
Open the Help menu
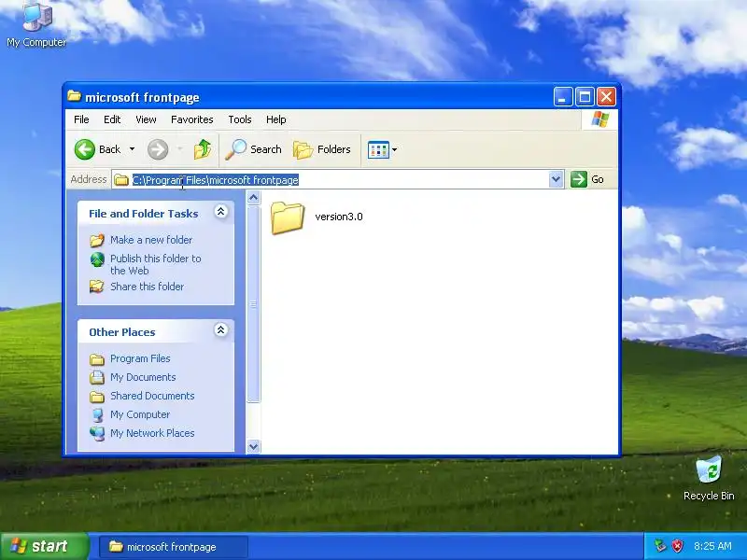[275, 119]
